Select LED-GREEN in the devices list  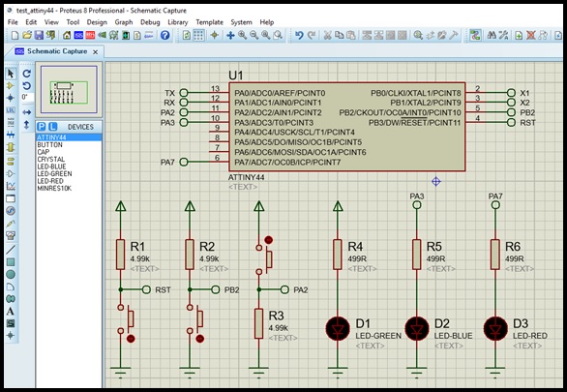tap(69, 173)
